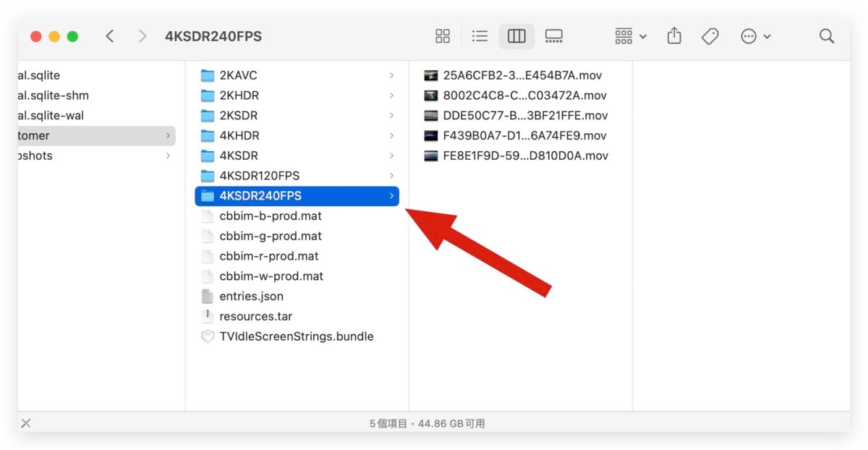Viewport: 868px width, 450px height.
Task: Click the entries.json document icon
Action: pyautogui.click(x=208, y=296)
